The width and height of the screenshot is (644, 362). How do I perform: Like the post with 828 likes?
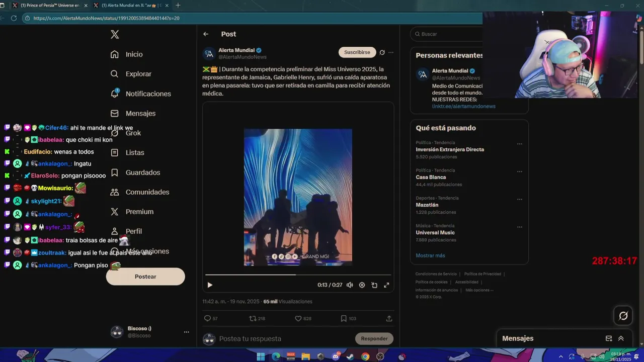303,318
